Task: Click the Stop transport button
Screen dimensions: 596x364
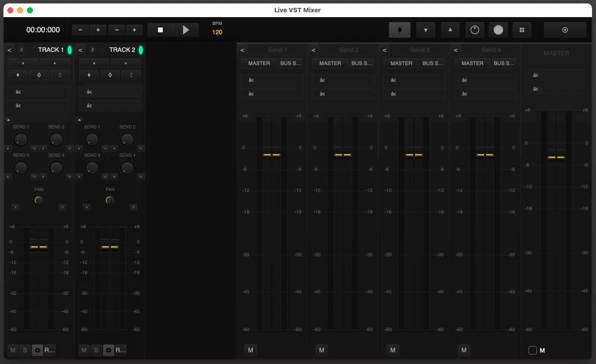Action: (160, 30)
